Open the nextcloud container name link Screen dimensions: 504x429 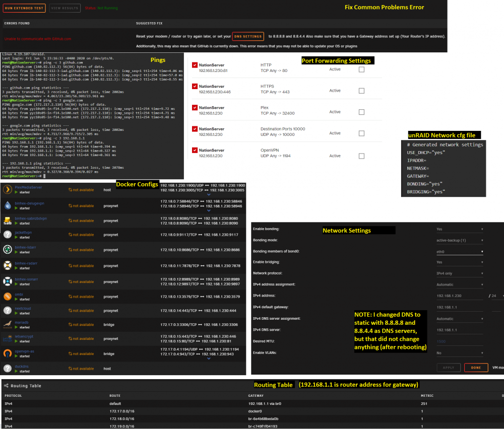click(23, 308)
